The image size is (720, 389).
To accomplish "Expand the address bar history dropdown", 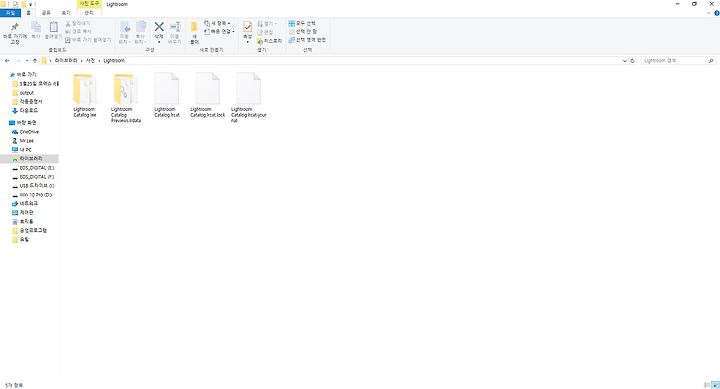I will click(624, 61).
